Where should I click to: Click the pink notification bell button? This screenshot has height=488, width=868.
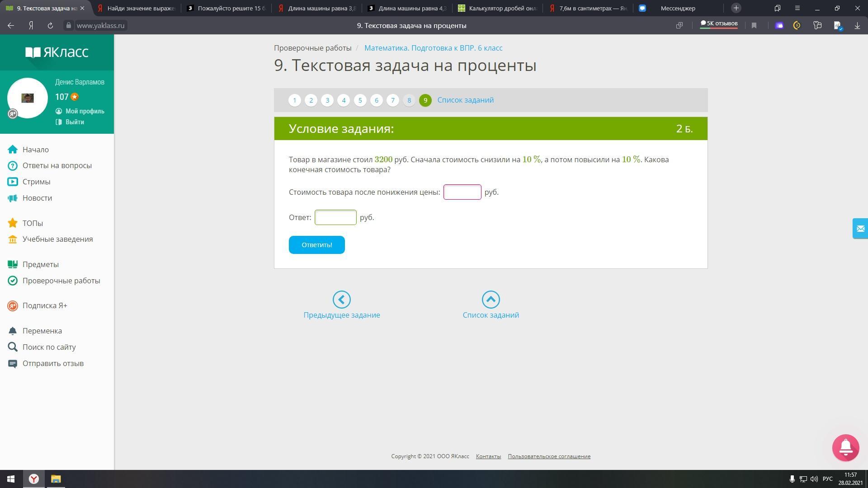pyautogui.click(x=846, y=448)
